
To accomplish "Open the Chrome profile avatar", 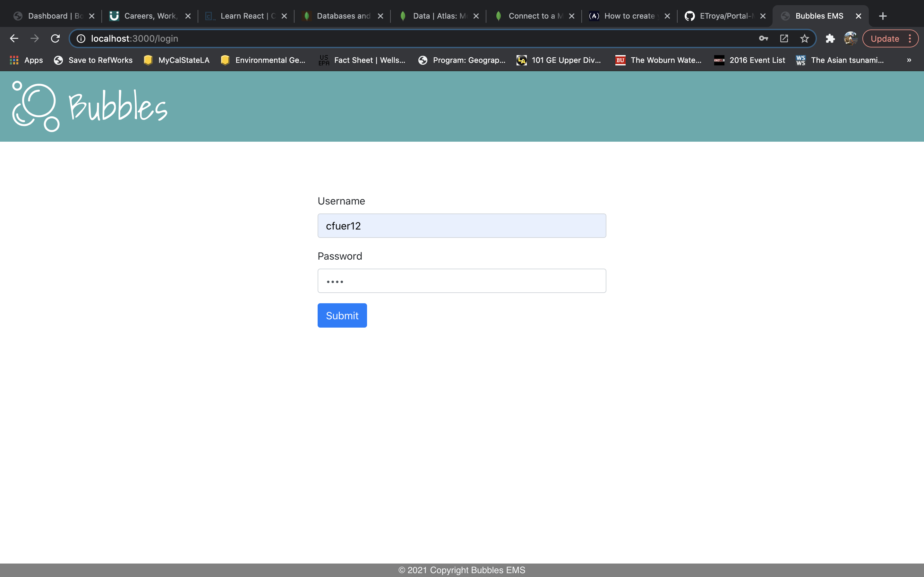I will 850,38.
